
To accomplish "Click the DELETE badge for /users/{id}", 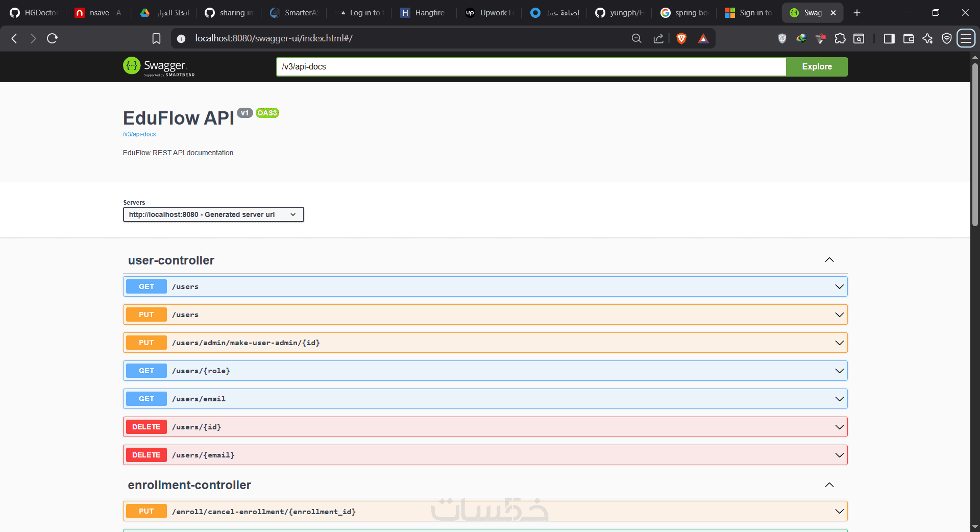I will coord(146,427).
